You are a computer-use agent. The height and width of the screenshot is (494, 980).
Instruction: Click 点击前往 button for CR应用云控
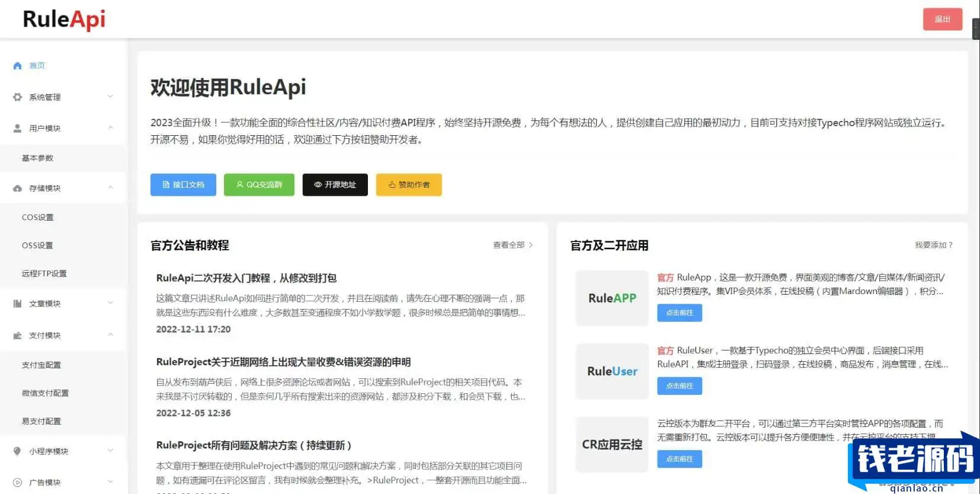pos(680,458)
